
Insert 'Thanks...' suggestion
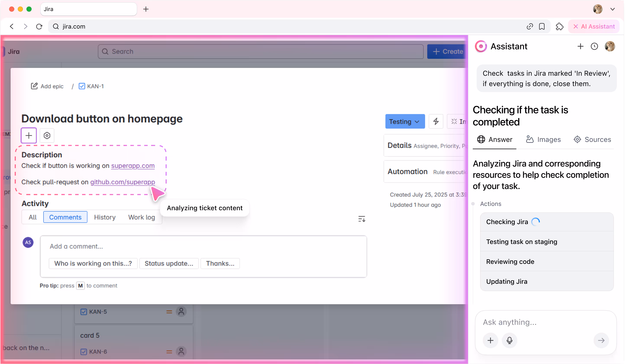point(220,263)
